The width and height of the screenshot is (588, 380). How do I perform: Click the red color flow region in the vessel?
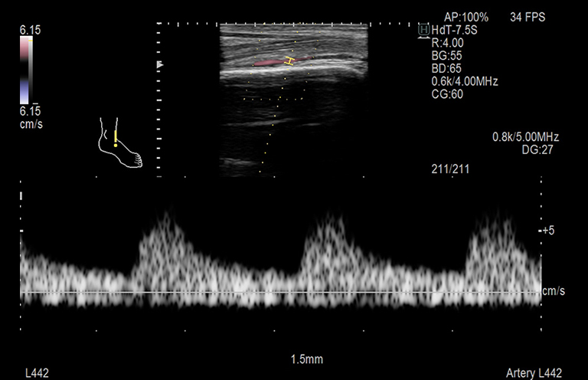(x=268, y=61)
